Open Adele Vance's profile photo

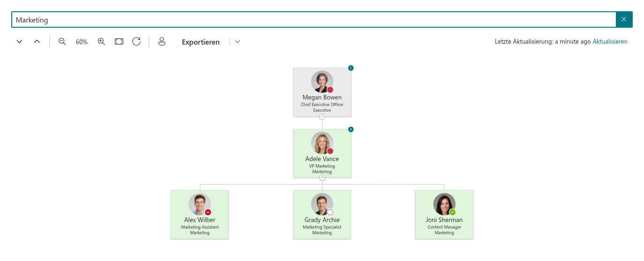click(x=322, y=143)
